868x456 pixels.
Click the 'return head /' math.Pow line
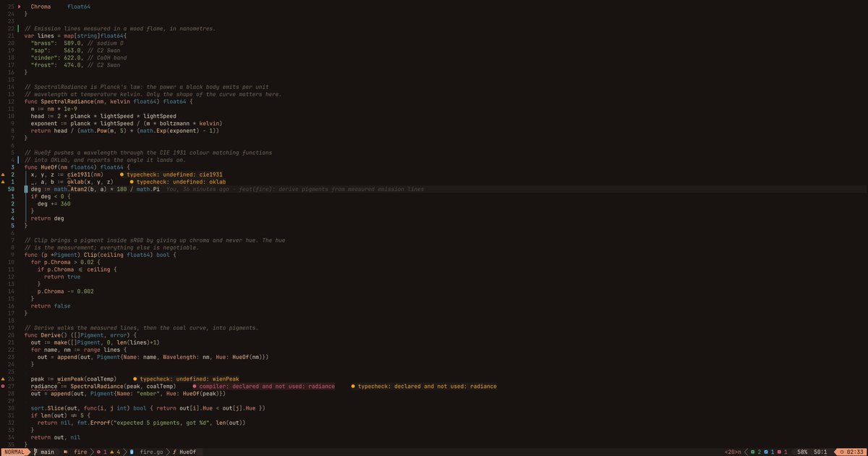[124, 130]
